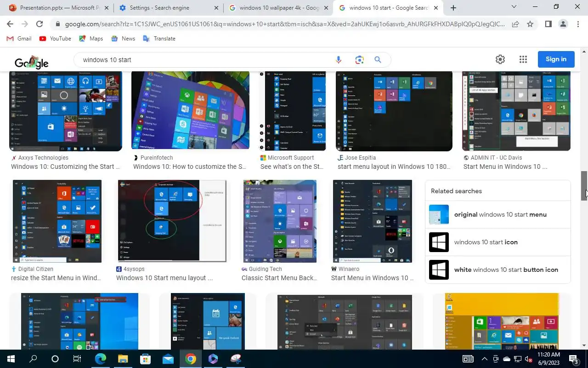Open the notification center icon
The height and width of the screenshot is (368, 588).
pos(574,359)
